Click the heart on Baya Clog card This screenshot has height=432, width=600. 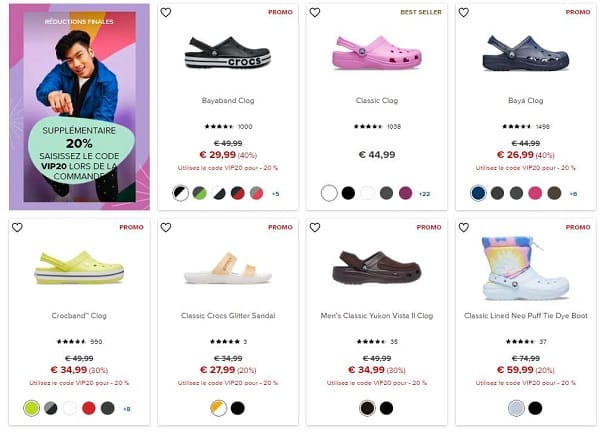[464, 13]
